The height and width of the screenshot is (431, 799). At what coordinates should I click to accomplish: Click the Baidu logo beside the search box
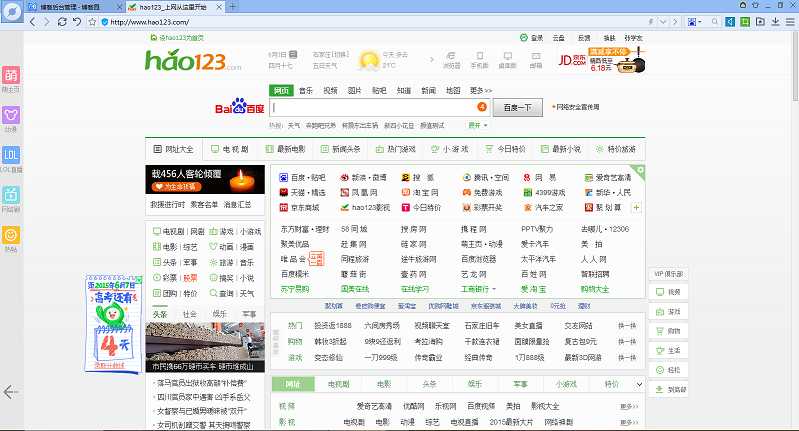239,107
